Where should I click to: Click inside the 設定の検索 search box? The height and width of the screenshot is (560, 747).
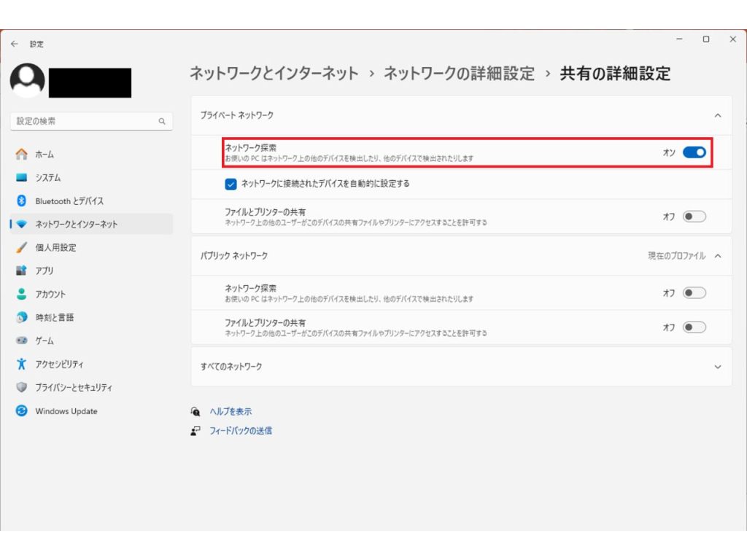coord(88,121)
